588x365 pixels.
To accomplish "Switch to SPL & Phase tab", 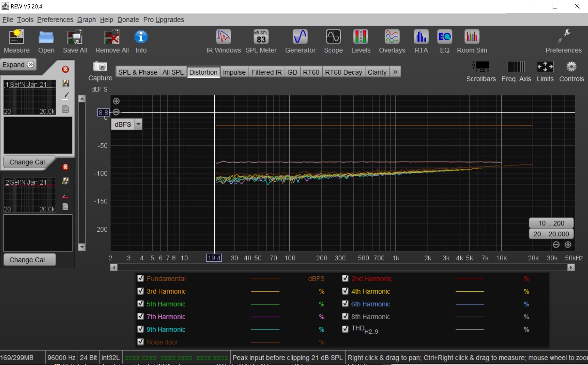I will tap(138, 72).
